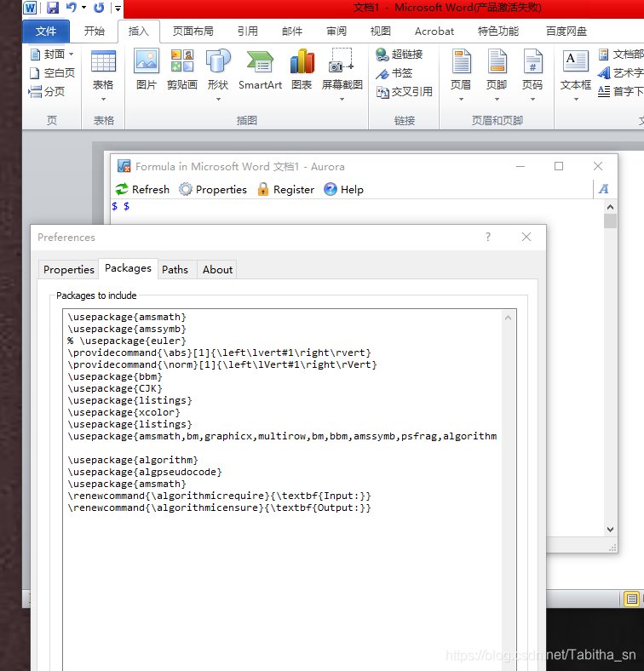Open the About tab in Preferences
Viewport: 644px width, 671px height.
(217, 270)
